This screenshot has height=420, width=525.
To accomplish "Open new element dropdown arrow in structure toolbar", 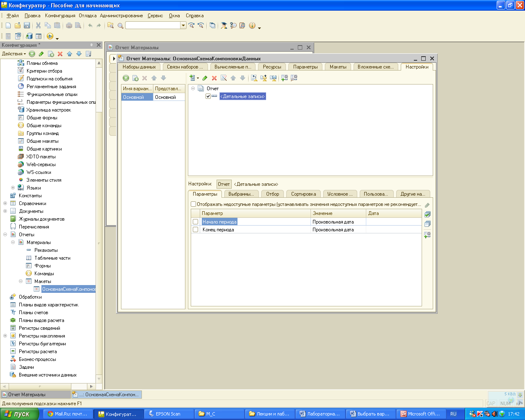I will [x=198, y=78].
